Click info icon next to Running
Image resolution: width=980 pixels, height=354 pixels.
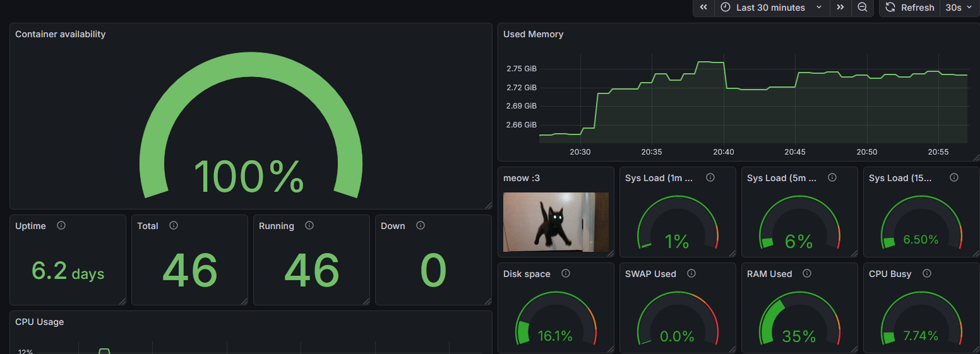pos(309,225)
